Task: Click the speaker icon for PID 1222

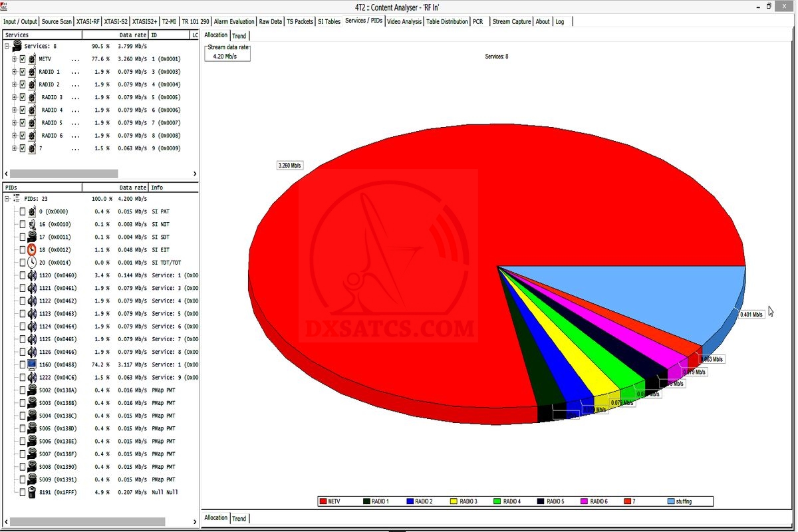Action: [31, 377]
